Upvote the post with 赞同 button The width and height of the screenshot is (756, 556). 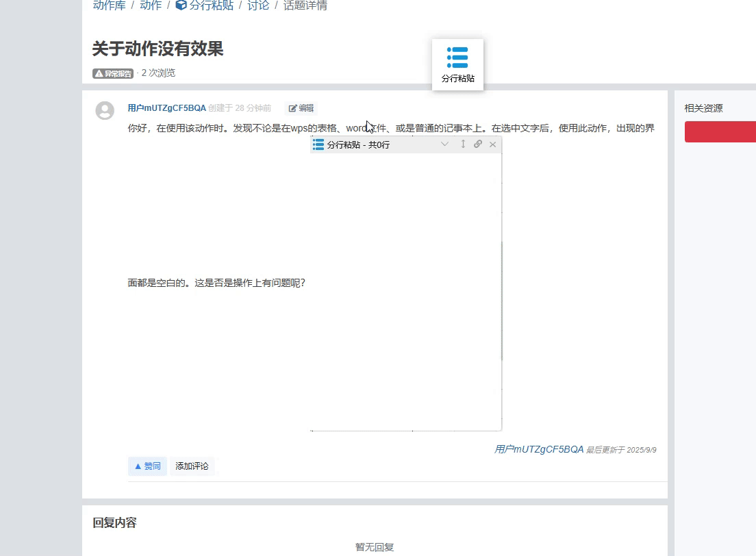[147, 466]
